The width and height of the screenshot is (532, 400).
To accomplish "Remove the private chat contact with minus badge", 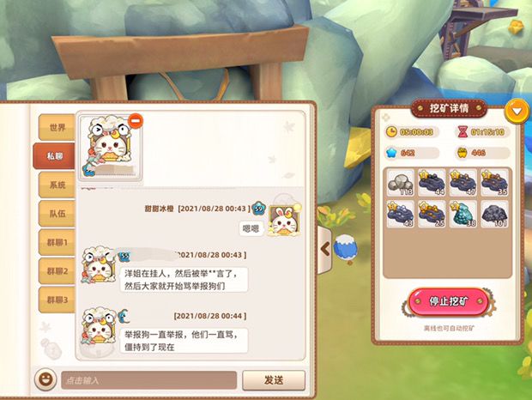I will click(136, 121).
